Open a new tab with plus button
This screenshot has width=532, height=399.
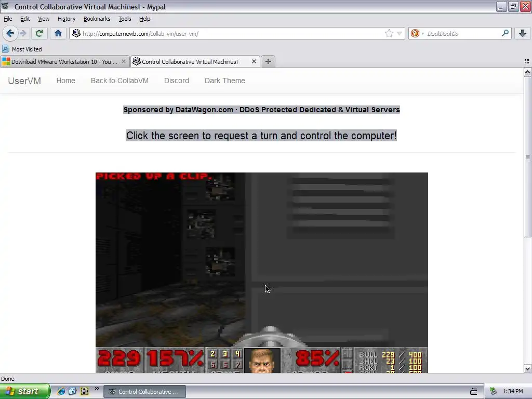coord(268,61)
